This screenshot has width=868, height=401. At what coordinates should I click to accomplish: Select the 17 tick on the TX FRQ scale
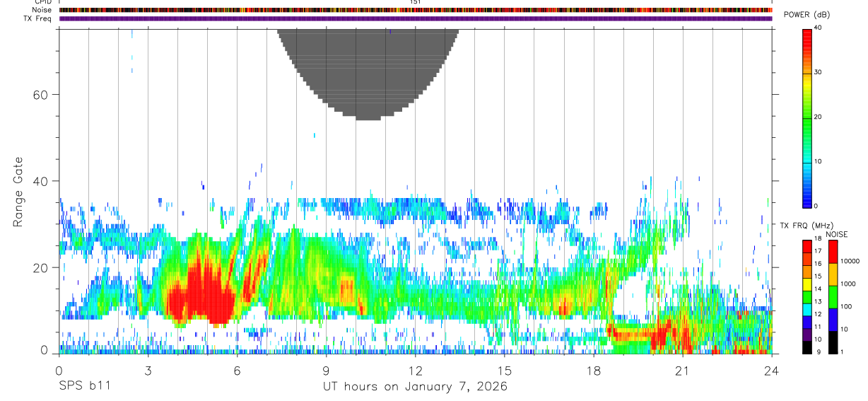(x=819, y=251)
